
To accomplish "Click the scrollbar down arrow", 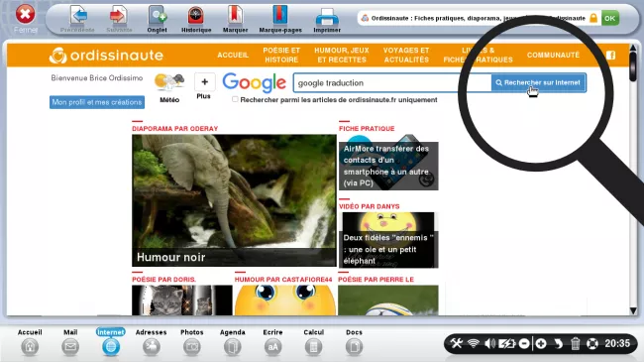I will [633, 310].
